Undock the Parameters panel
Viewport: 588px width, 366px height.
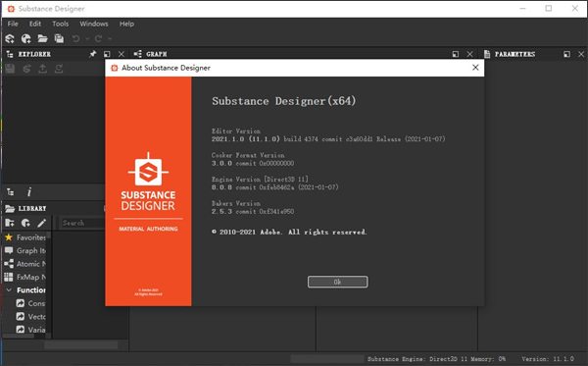[566, 54]
